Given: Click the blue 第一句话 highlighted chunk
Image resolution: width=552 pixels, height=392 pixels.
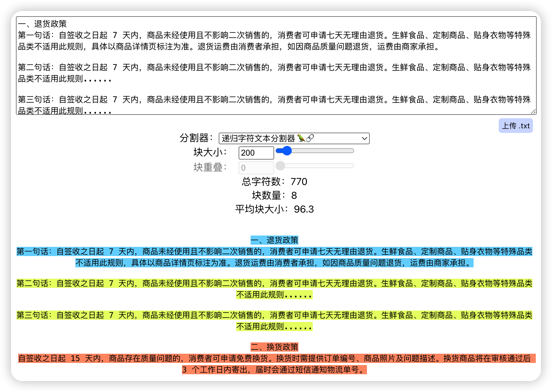Looking at the screenshot, I should coord(274,252).
